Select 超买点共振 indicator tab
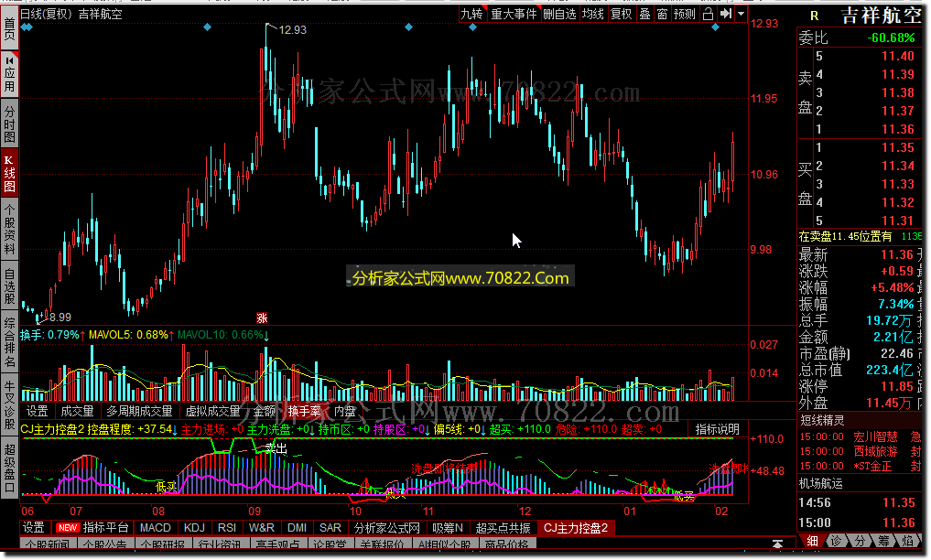This screenshot has width=931, height=560. tap(503, 527)
